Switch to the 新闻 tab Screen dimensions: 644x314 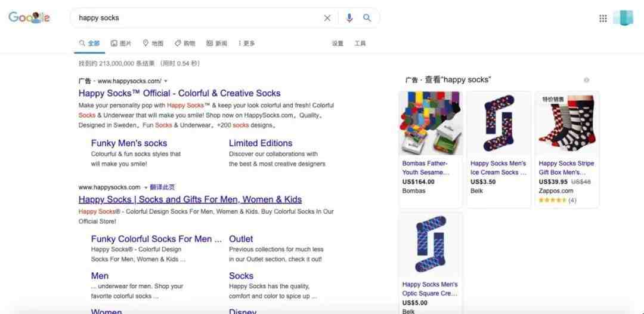tap(217, 43)
